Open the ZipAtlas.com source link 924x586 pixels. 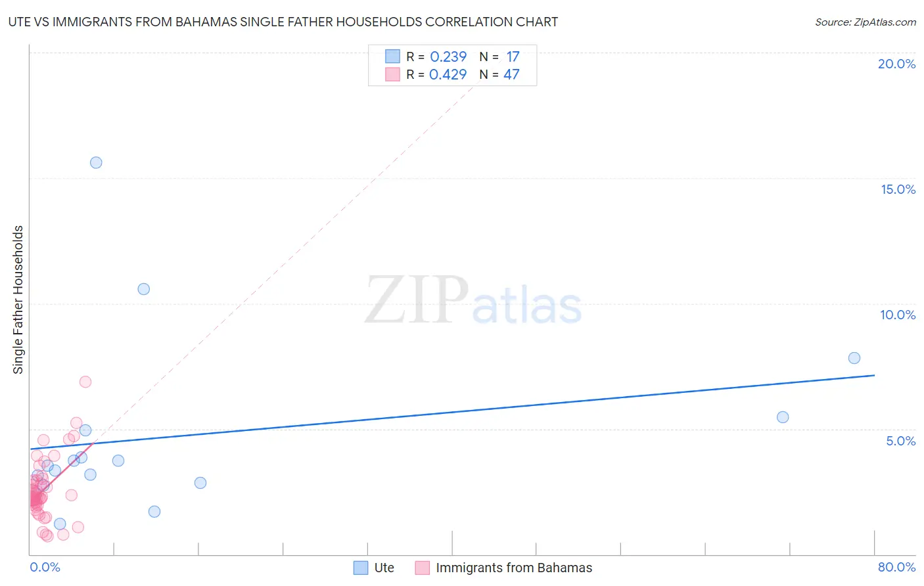[x=866, y=22]
